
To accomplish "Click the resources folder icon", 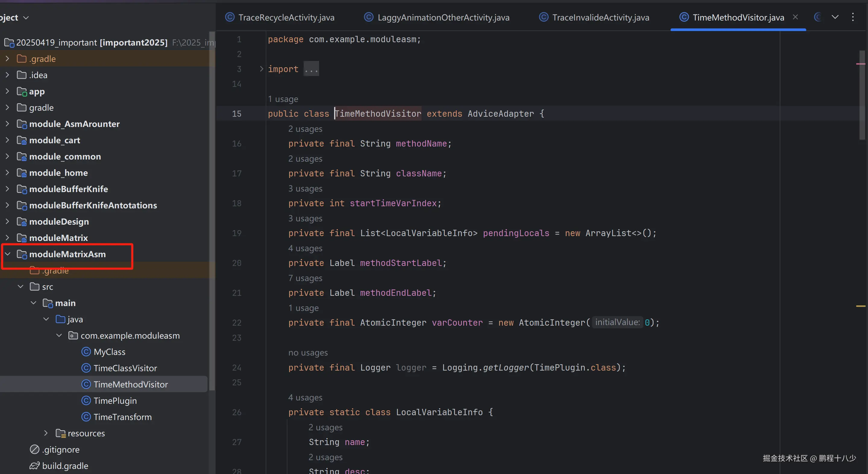I will [60, 433].
